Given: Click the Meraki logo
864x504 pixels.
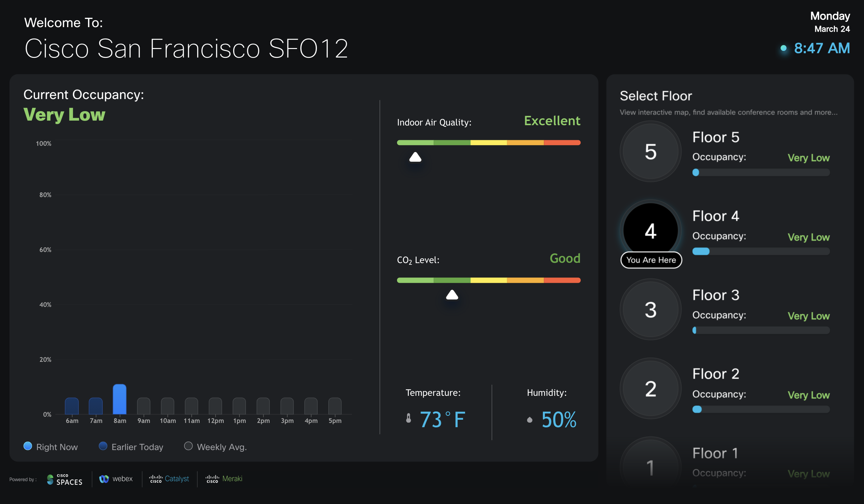Looking at the screenshot, I should [x=224, y=479].
